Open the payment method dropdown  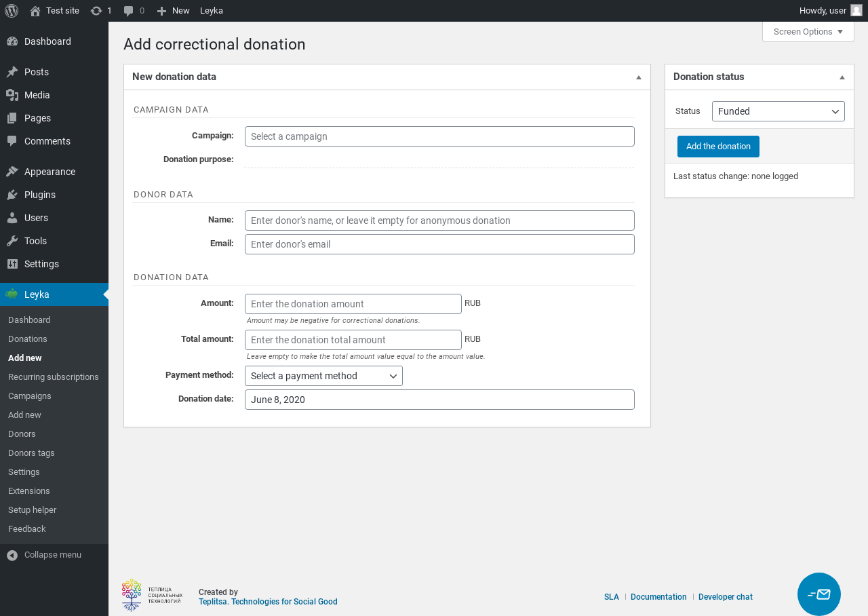[x=323, y=376]
